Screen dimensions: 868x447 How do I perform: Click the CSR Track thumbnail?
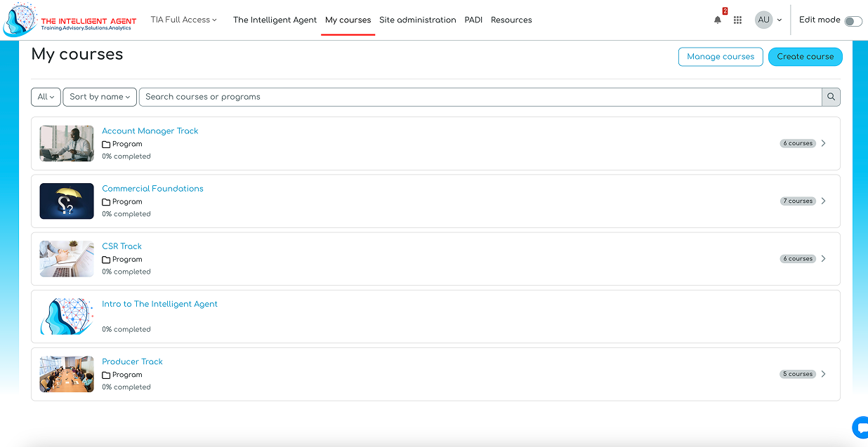(67, 259)
